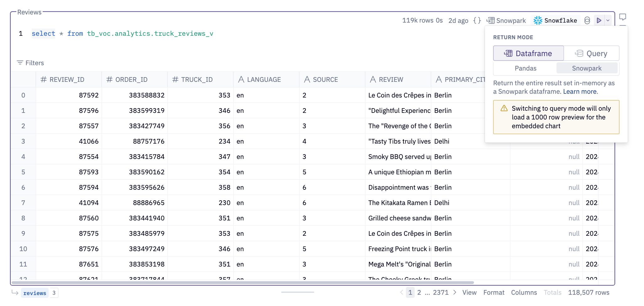This screenshot has width=644, height=306.
Task: Open the Format menu
Action: pyautogui.click(x=494, y=292)
